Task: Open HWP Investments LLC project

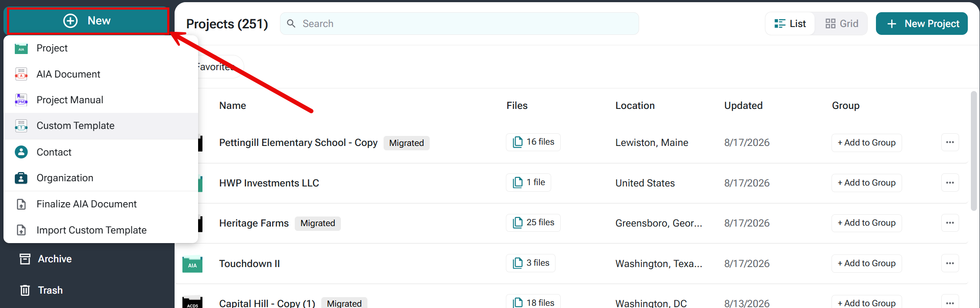Action: pos(269,183)
